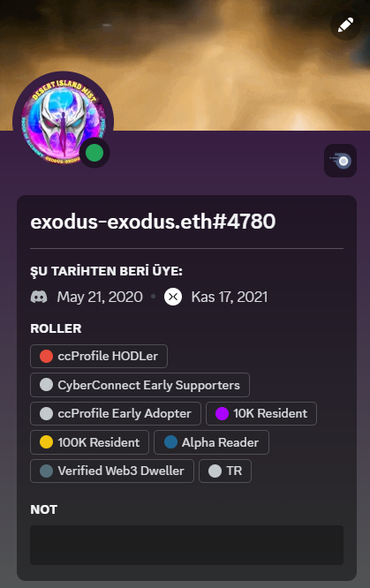Click the server icon beside Kas 17, 2021
370x588 pixels.
(x=173, y=297)
